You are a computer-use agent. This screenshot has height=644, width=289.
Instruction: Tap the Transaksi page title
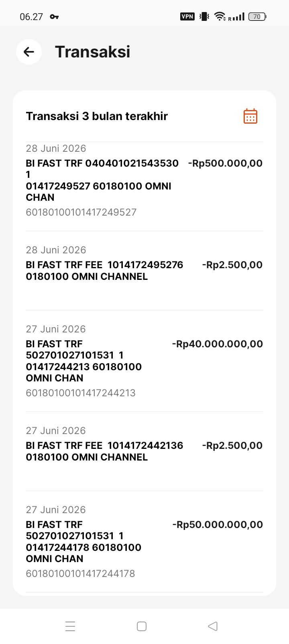coord(93,52)
